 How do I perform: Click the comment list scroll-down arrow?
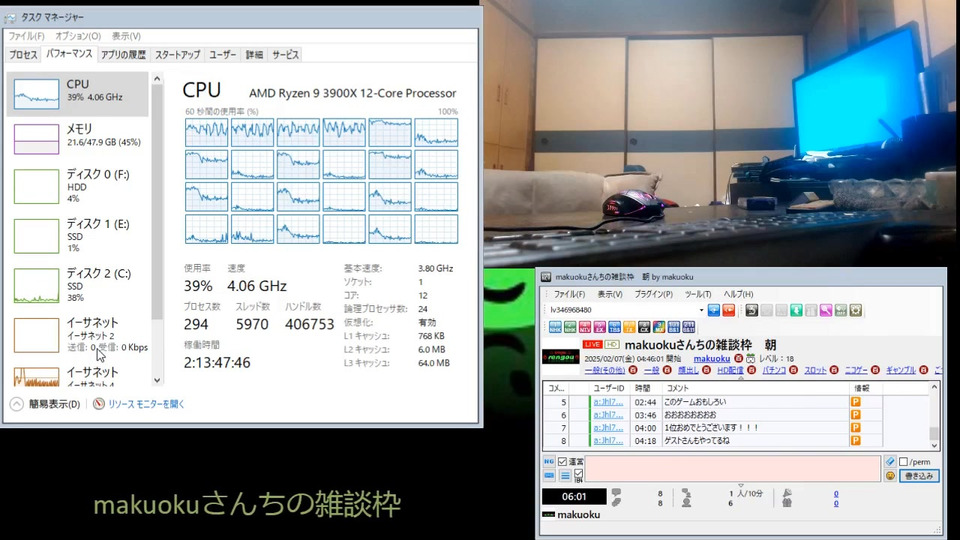click(934, 444)
